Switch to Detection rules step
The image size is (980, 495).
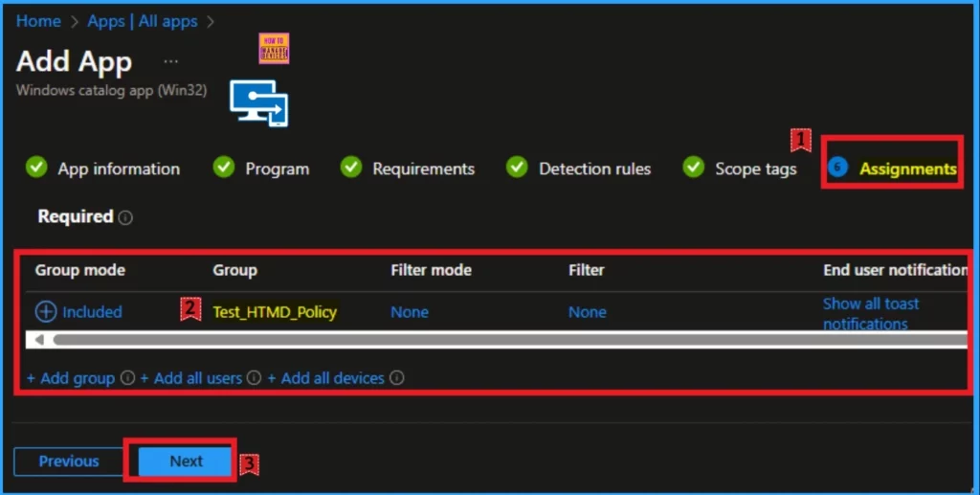coord(594,169)
